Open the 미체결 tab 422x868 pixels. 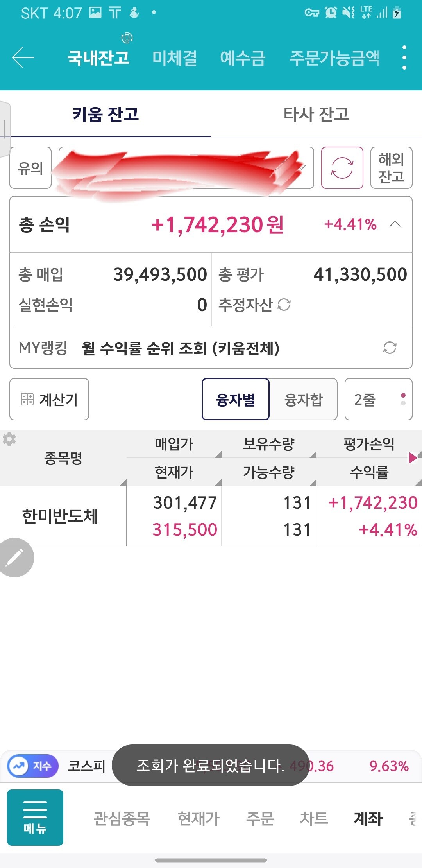point(174,58)
